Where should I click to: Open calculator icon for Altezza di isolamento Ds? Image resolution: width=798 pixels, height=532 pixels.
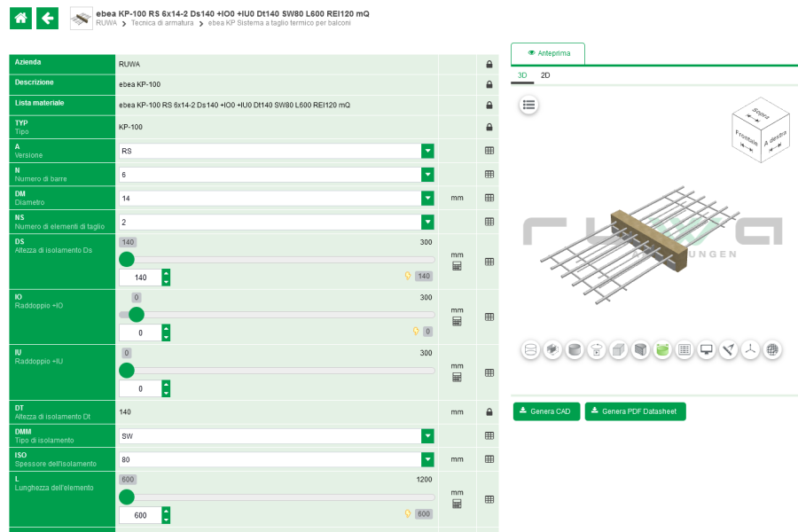(457, 266)
